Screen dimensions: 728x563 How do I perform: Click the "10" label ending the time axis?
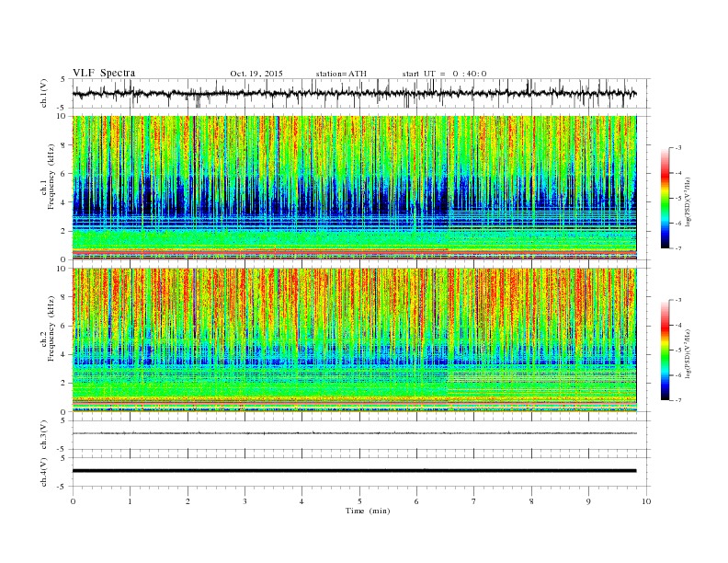point(646,501)
